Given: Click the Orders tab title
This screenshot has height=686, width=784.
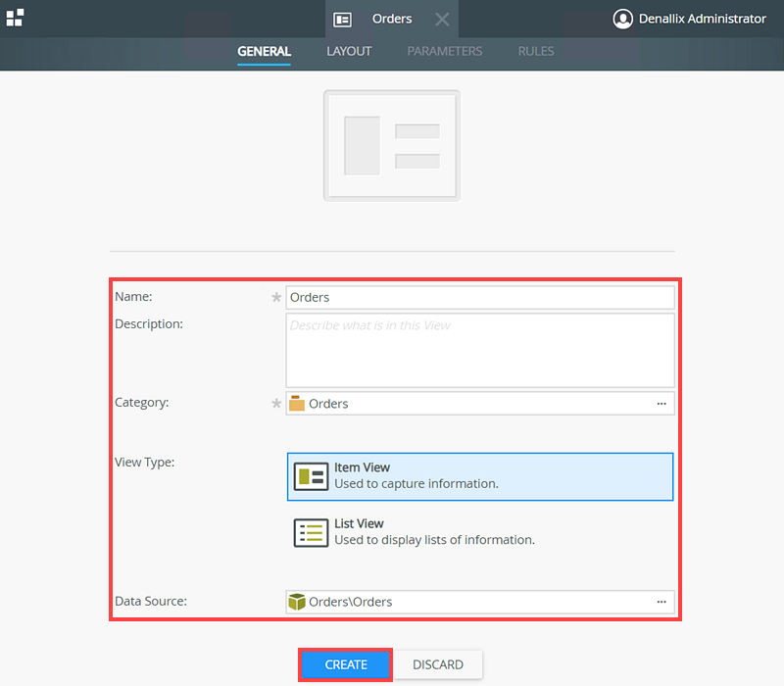Looking at the screenshot, I should [392, 19].
